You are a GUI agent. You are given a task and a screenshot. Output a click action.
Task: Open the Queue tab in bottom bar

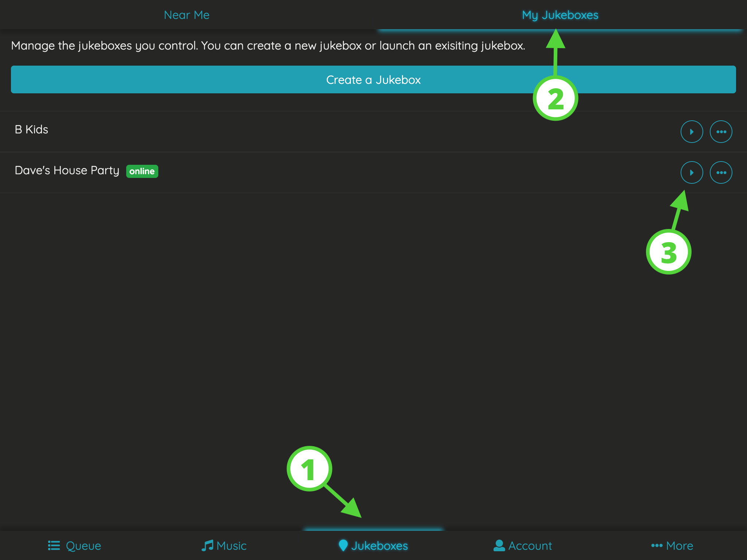(x=75, y=546)
